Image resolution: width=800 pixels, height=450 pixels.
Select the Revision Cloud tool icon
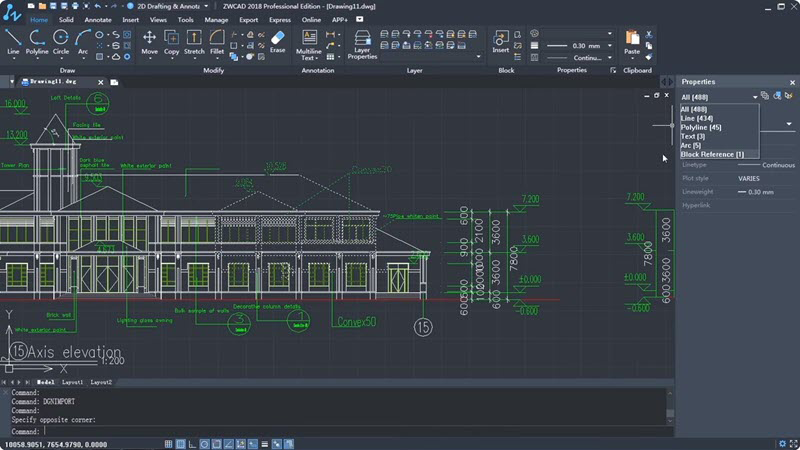(116, 57)
